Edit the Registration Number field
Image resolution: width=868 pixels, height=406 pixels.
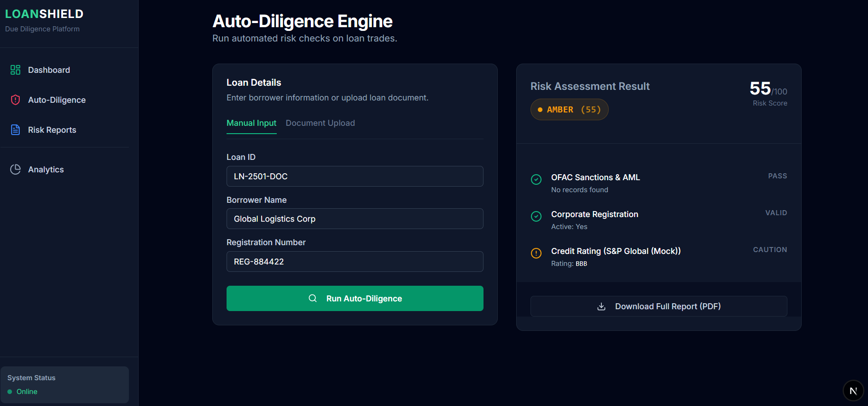[355, 262]
